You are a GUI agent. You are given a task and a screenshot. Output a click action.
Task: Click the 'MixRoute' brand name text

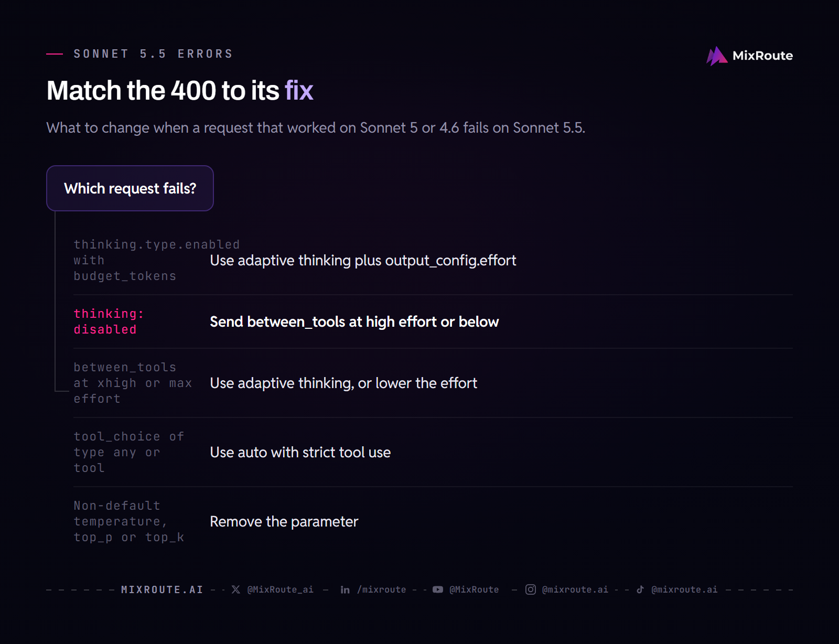[762, 56]
